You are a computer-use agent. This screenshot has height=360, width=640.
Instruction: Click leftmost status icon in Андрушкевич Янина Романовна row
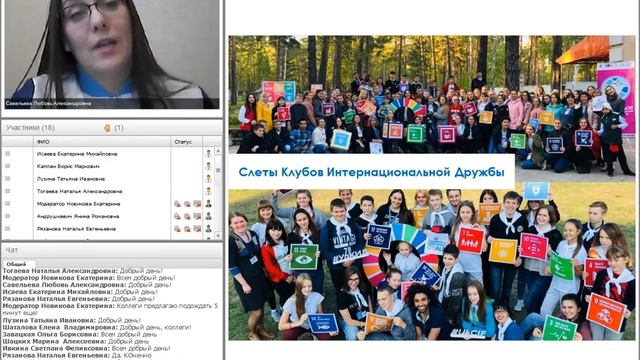coord(177,216)
